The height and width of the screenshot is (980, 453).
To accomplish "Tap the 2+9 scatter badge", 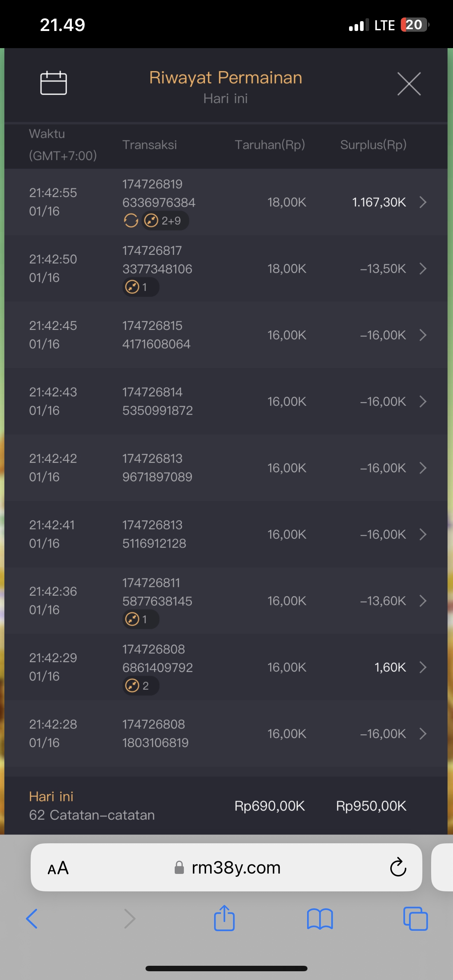I will (165, 221).
